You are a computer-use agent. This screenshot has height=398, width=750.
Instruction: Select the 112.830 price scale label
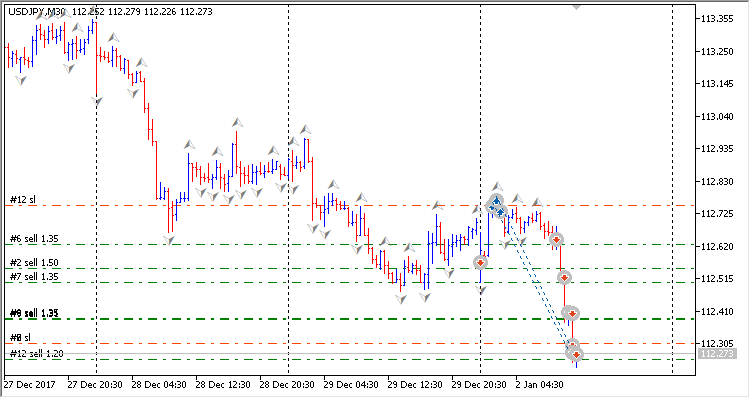717,182
